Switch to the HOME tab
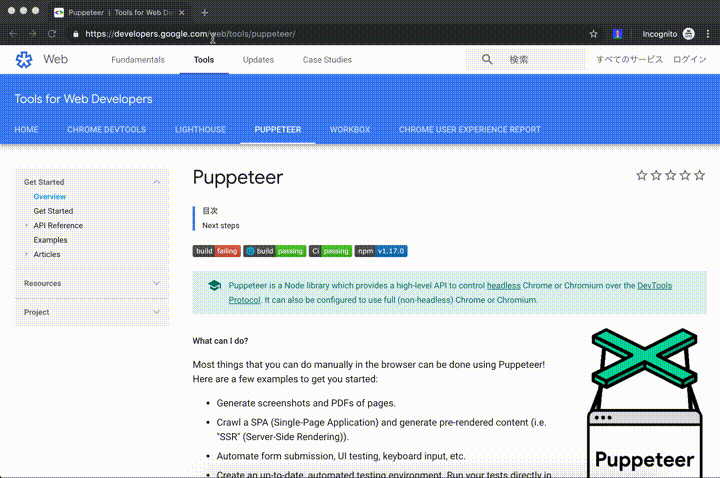Image resolution: width=720 pixels, height=478 pixels. pos(26,129)
